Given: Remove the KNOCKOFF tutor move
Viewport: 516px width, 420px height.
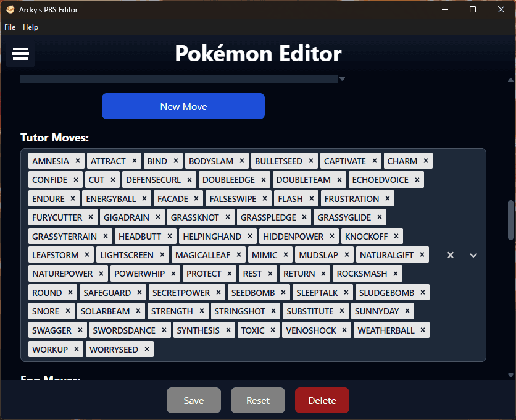Looking at the screenshot, I should (x=396, y=236).
